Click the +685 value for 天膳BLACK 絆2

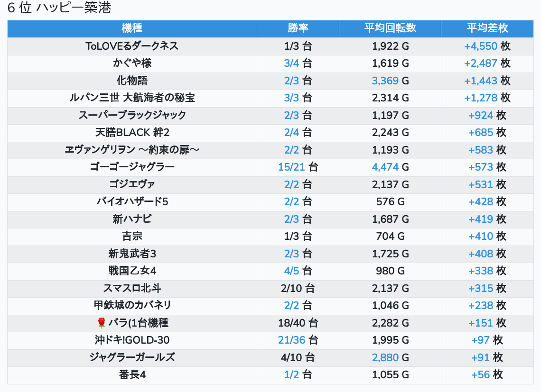tap(480, 132)
